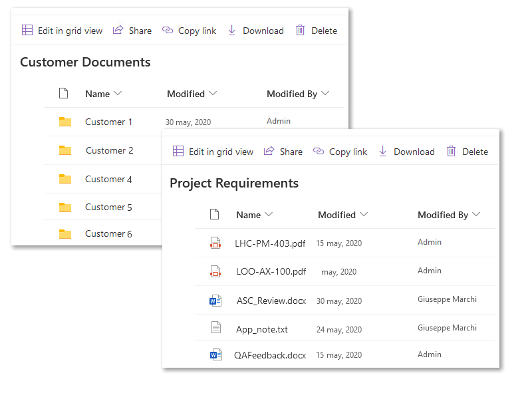Click Copy link chain icon in Project Requirements toolbar

pyautogui.click(x=319, y=151)
